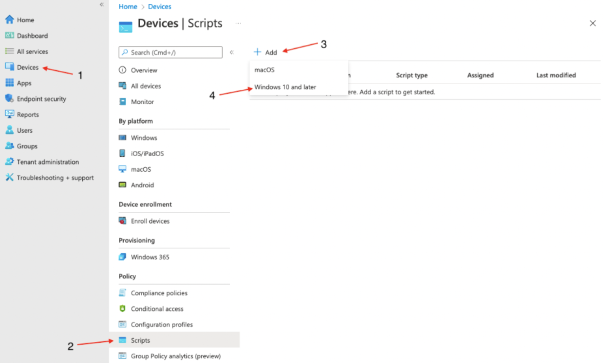Click the Endpoint security icon

pyautogui.click(x=10, y=98)
